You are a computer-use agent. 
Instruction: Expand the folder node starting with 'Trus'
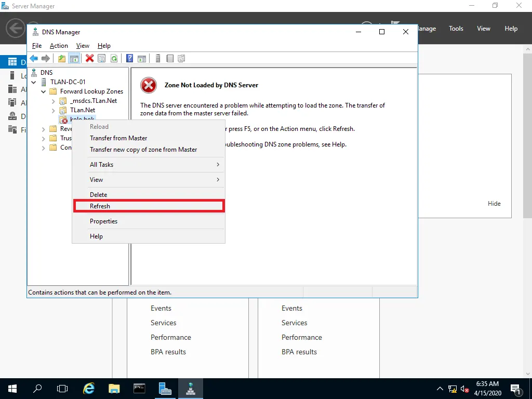click(44, 138)
